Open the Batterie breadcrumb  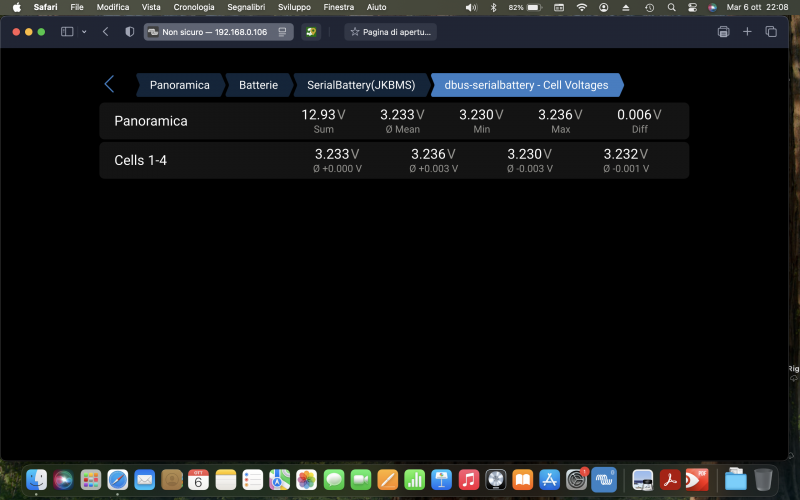259,85
